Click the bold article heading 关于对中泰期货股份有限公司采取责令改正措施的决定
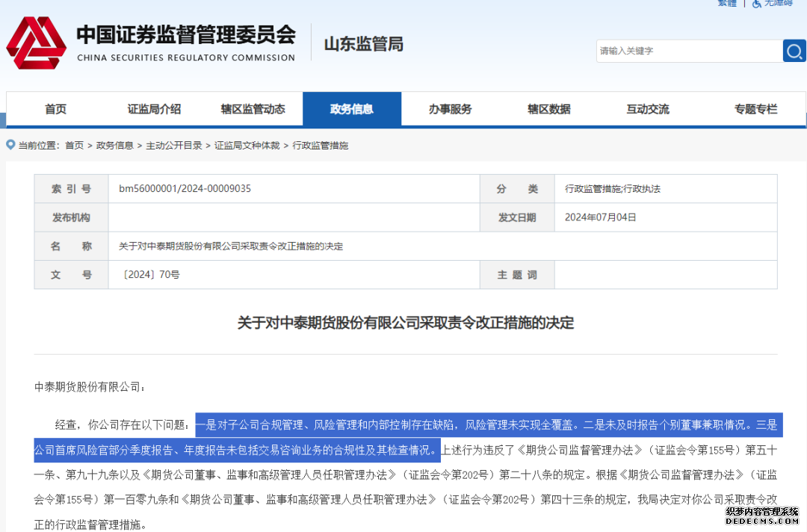The image size is (807, 532). (x=406, y=323)
